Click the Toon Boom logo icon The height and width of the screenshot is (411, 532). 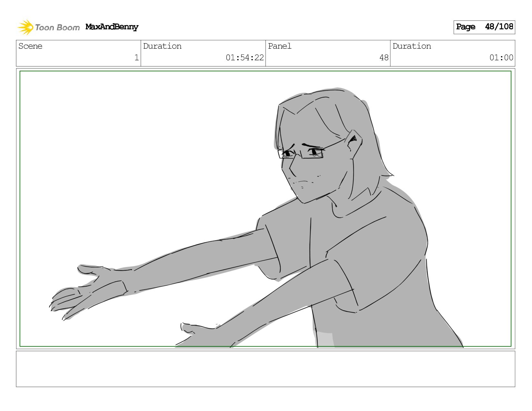coord(25,27)
